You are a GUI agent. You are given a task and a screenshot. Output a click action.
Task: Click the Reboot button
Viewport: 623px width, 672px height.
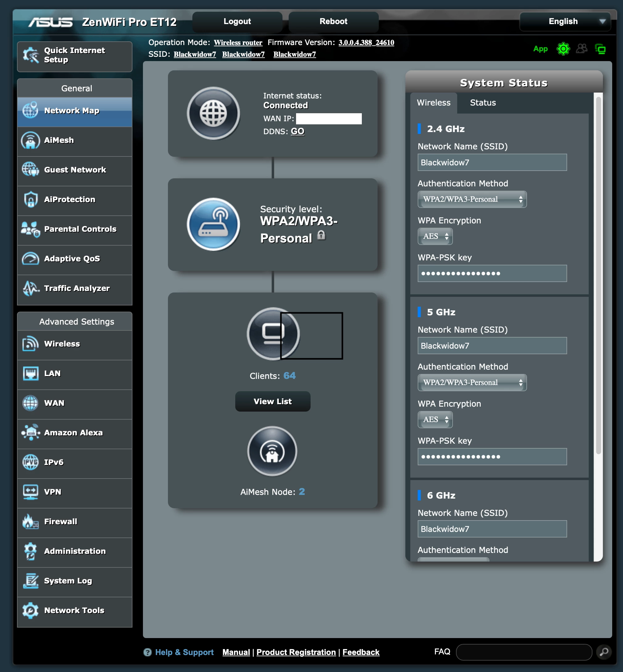[x=333, y=22]
